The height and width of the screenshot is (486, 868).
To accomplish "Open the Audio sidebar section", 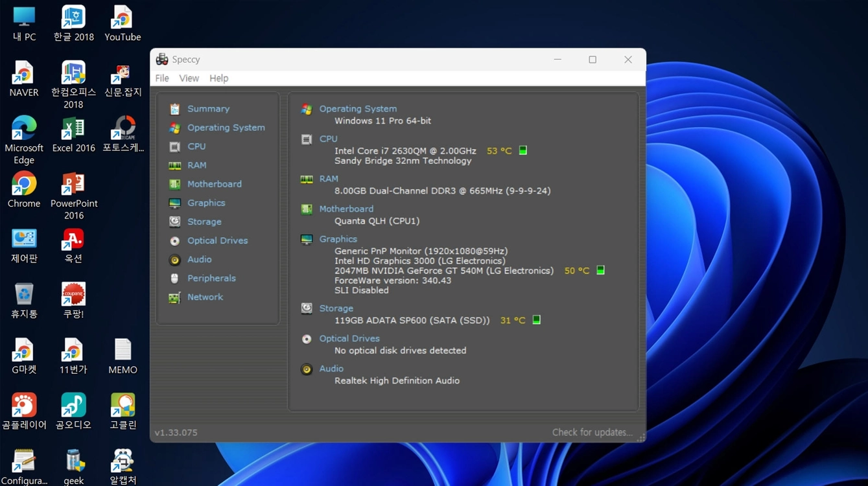I will pyautogui.click(x=199, y=259).
